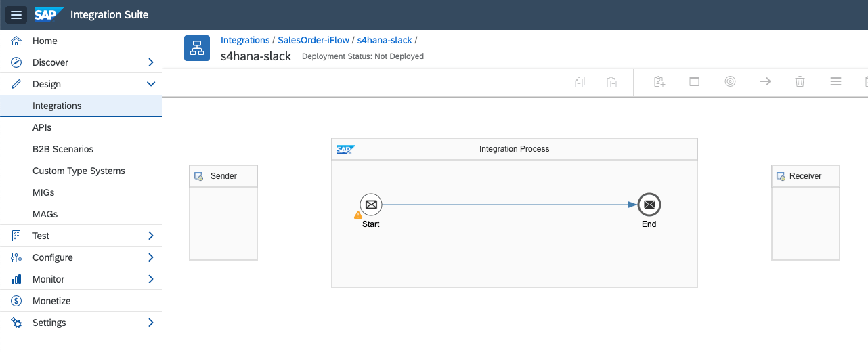
Task: Click the blue integration flow artifact icon
Action: [197, 48]
